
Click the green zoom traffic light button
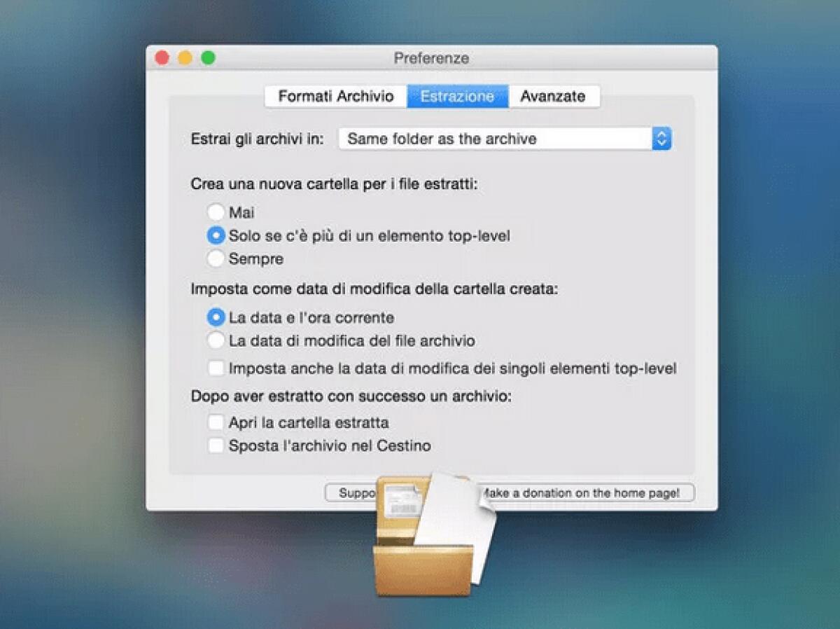[x=206, y=58]
